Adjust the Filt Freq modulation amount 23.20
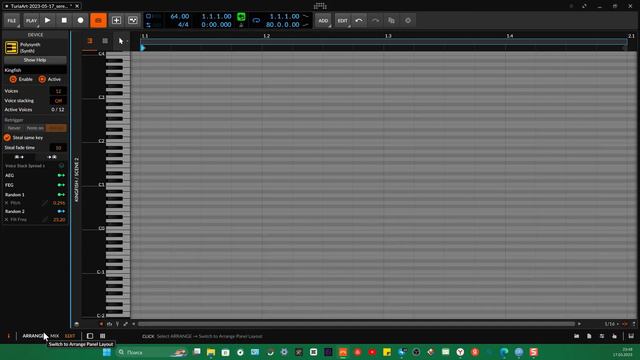The width and height of the screenshot is (640, 360). 59,220
